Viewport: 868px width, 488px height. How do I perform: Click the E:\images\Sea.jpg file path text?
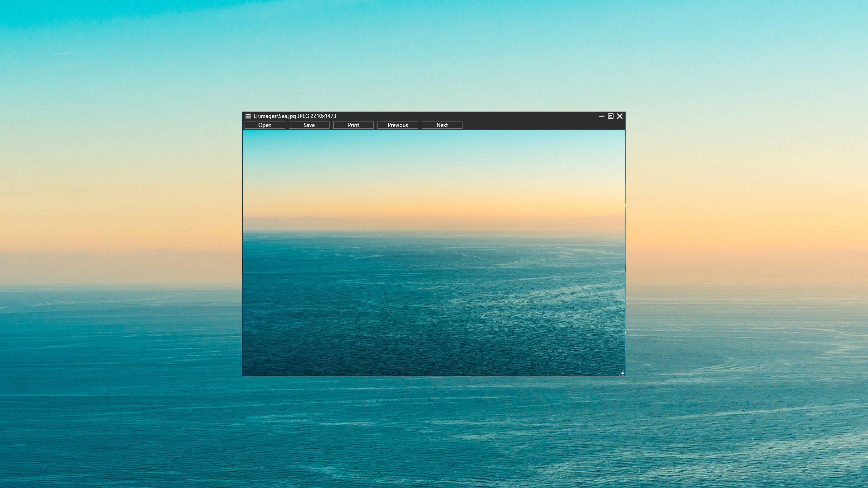(x=274, y=116)
